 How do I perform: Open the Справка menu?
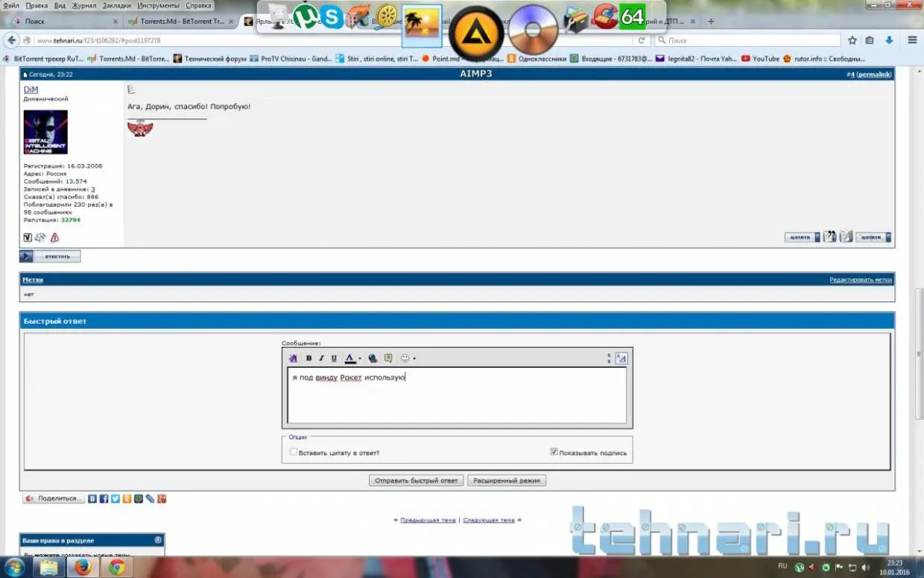pyautogui.click(x=198, y=5)
